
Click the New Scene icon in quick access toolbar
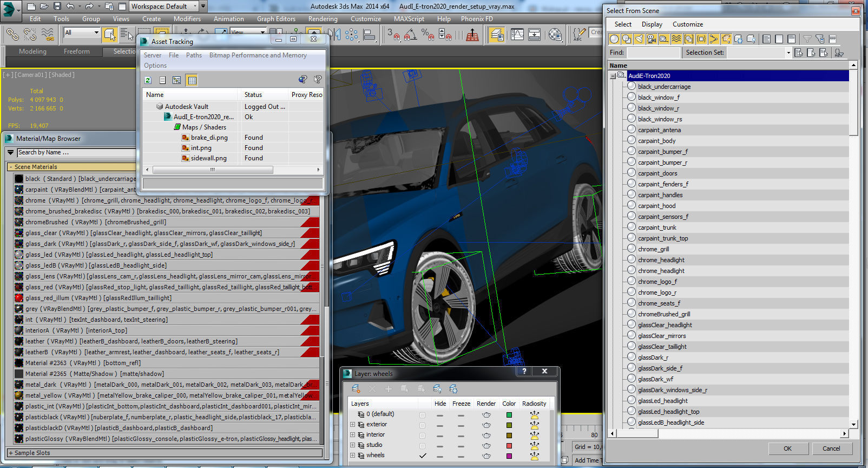[31, 6]
